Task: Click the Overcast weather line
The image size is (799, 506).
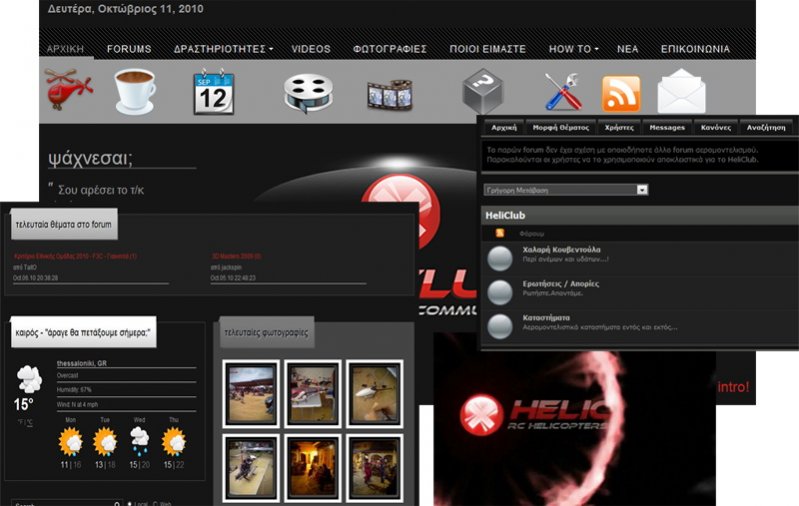Action: (x=67, y=376)
